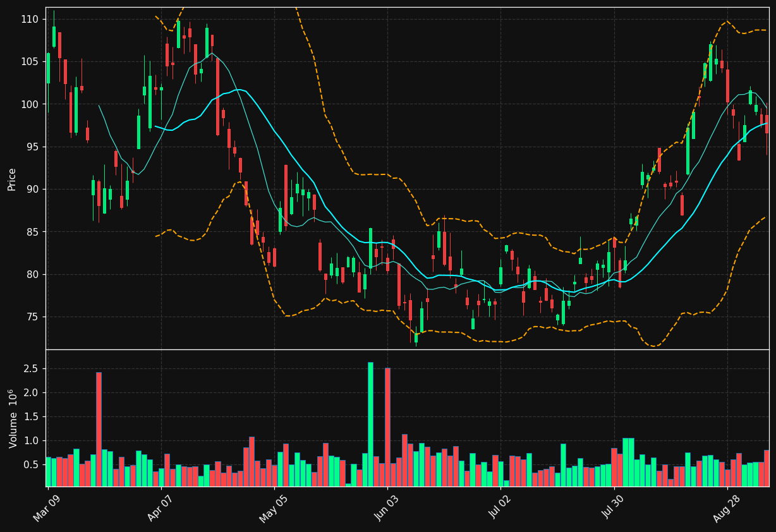Image resolution: width=776 pixels, height=532 pixels.
Task: Click the 1.0 volume axis label
Action: point(31,440)
